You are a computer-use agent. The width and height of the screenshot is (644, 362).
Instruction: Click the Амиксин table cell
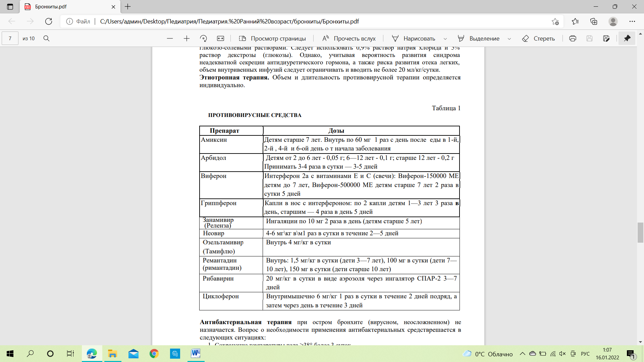tap(231, 144)
